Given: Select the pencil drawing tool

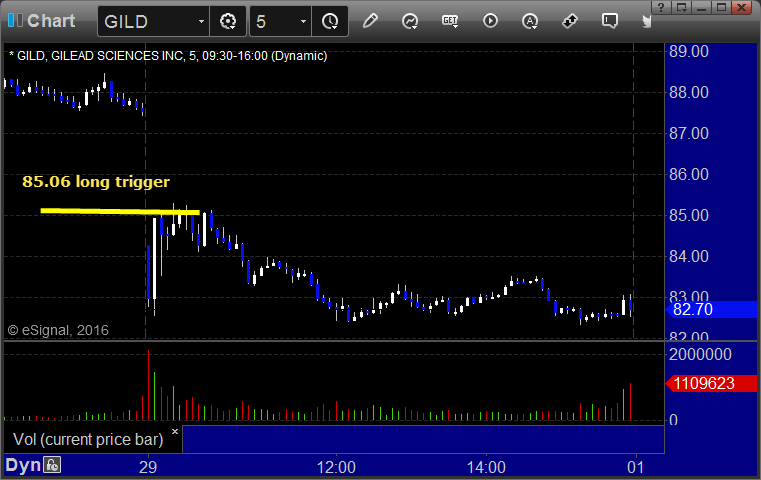Looking at the screenshot, I should [370, 21].
